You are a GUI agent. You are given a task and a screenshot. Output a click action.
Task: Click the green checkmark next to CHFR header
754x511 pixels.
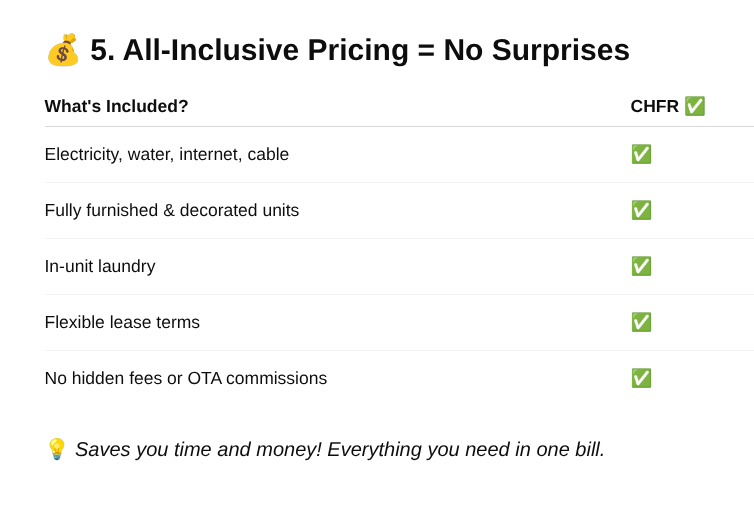click(x=694, y=106)
